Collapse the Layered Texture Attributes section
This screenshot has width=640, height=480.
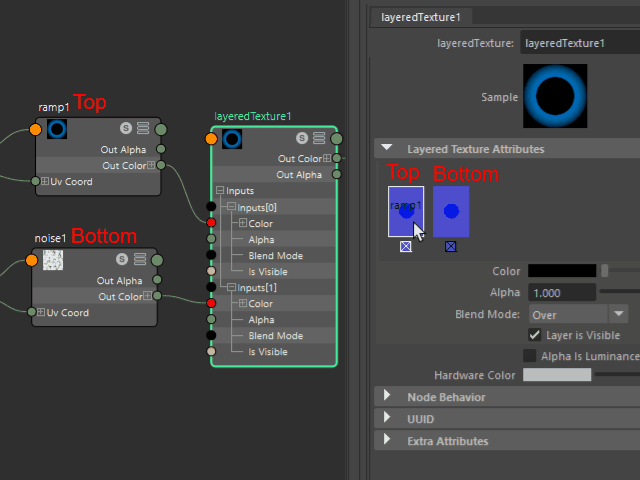(387, 149)
